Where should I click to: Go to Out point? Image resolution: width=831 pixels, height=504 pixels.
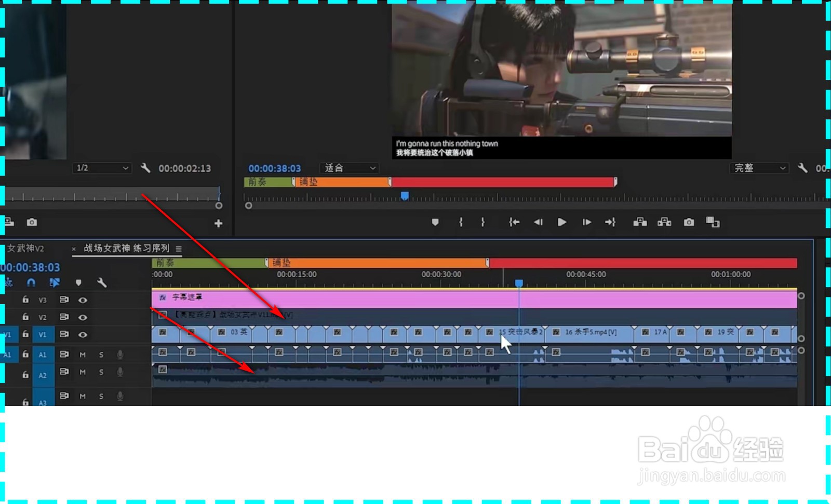tap(610, 222)
